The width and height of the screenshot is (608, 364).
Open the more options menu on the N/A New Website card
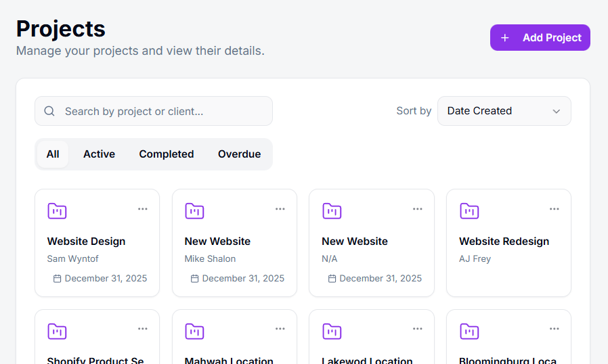click(x=417, y=209)
